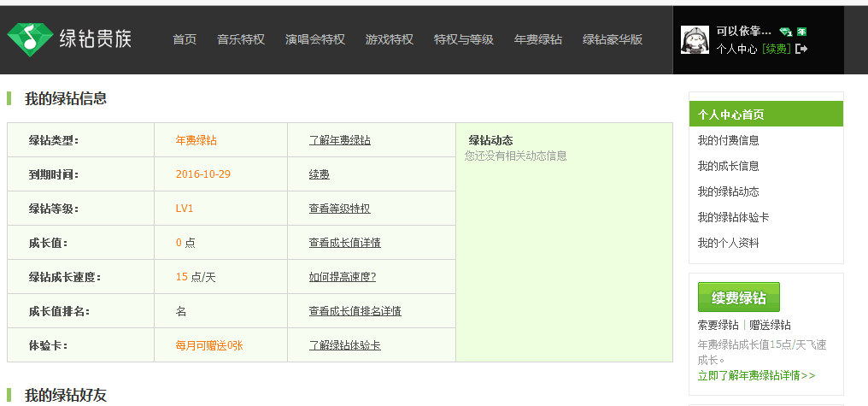The height and width of the screenshot is (406, 868).
Task: Click 年费绿钻成长值15点/天飞速成长 description
Action: (762, 352)
